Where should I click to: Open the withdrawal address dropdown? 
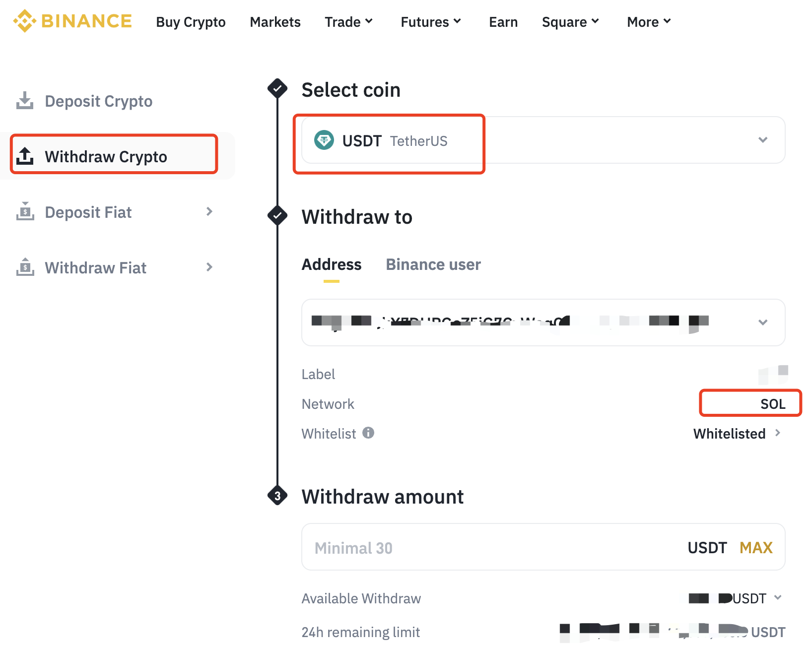pos(763,323)
